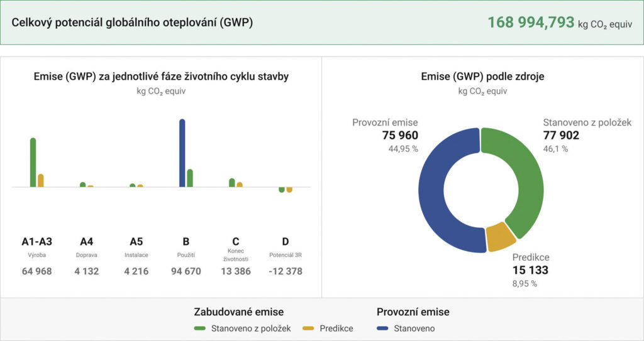The width and height of the screenshot is (644, 341).
Task: Click the yellow bar for phase A1-A3
Action: pyautogui.click(x=41, y=180)
